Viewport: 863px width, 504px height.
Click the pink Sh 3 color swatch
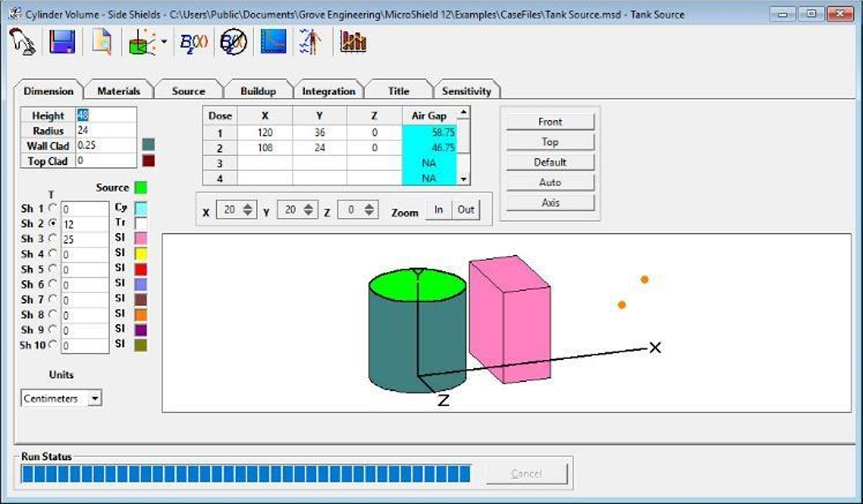(141, 239)
